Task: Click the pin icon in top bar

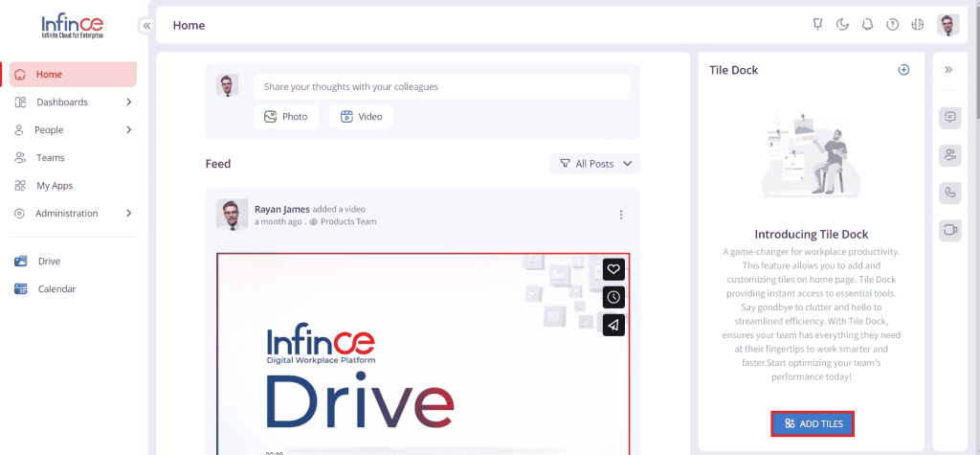Action: pos(817,24)
